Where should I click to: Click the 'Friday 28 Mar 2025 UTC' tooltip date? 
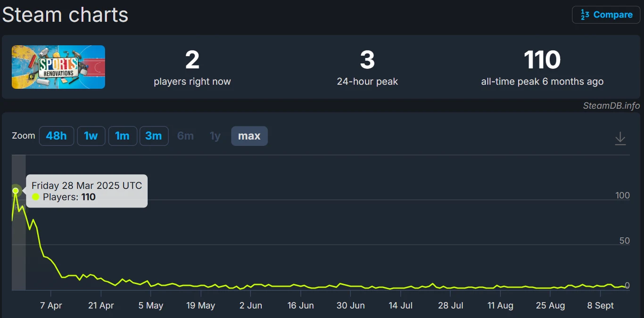(x=87, y=185)
